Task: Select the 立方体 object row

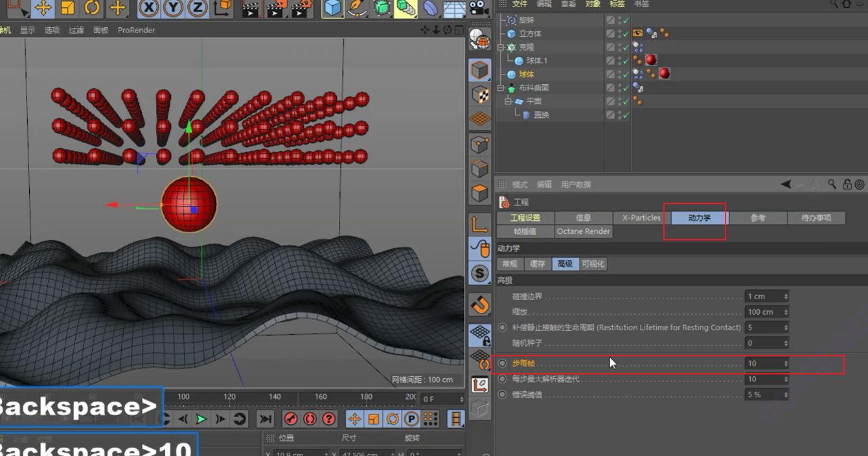Action: click(530, 34)
